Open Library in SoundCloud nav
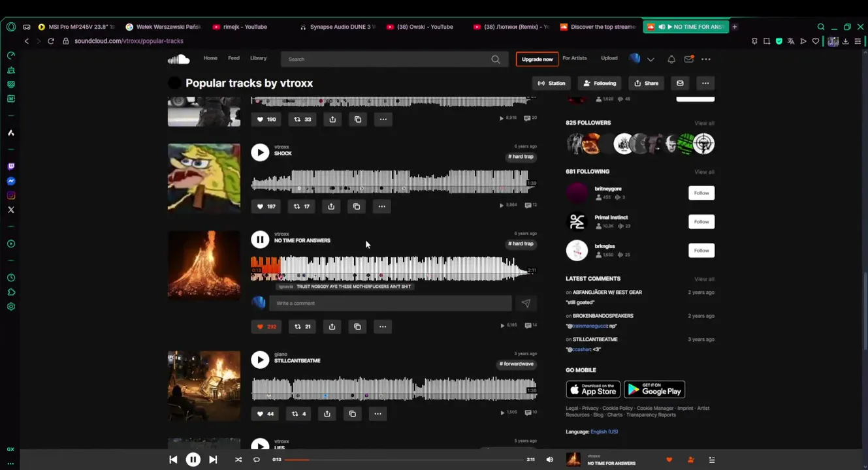Image resolution: width=868 pixels, height=470 pixels. [258, 58]
